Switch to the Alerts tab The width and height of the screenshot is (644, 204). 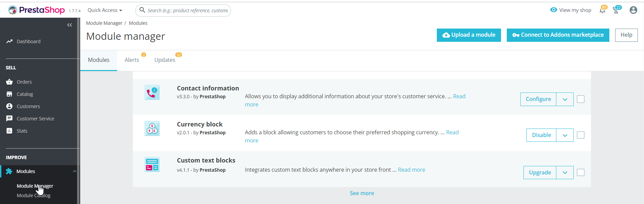[132, 60]
